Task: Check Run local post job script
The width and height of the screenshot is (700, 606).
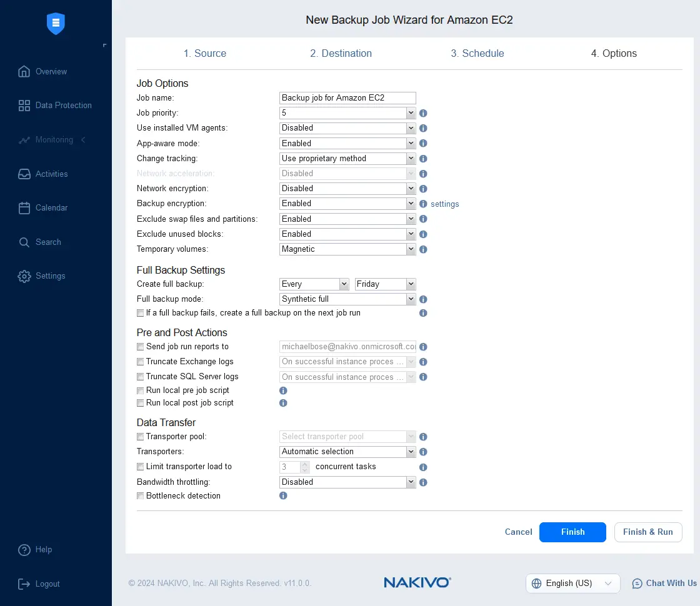Action: 140,403
